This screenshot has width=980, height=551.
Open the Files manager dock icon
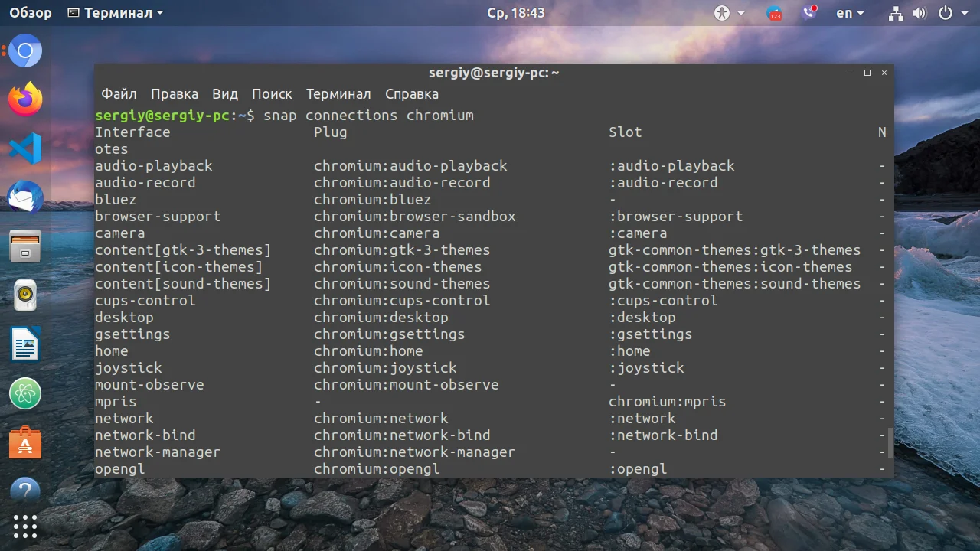(x=25, y=246)
